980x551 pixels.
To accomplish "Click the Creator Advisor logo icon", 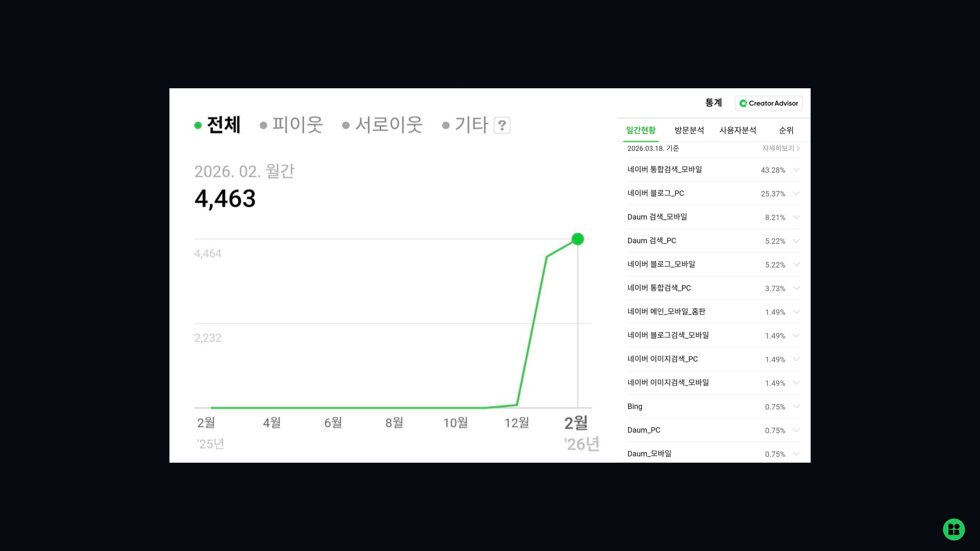I will tap(743, 103).
